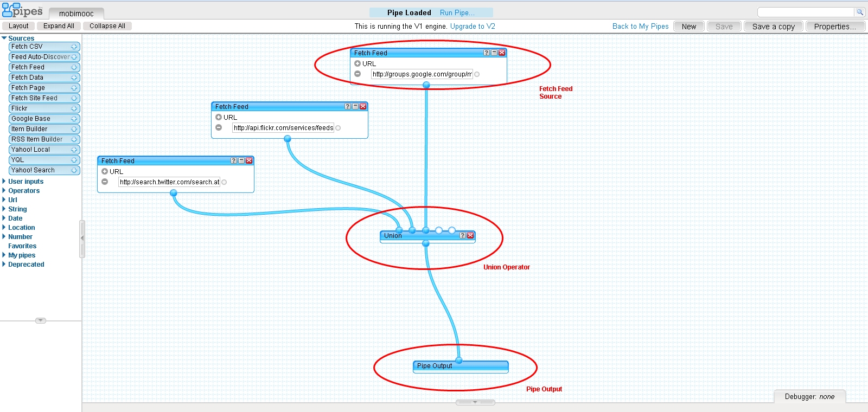Add Yahoo! Search module using plus icon
The height and width of the screenshot is (412, 868).
[74, 170]
